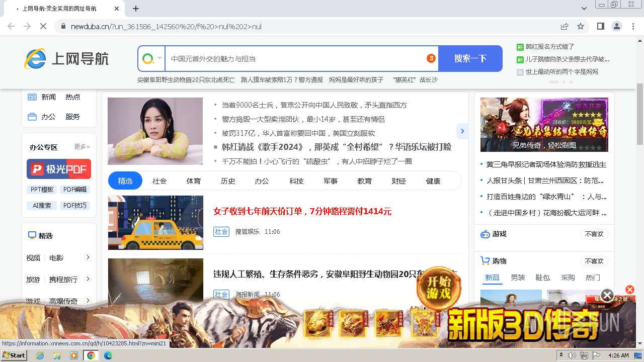644x362 pixels.
Task: Click the AI搜索 tag
Action: 42,206
